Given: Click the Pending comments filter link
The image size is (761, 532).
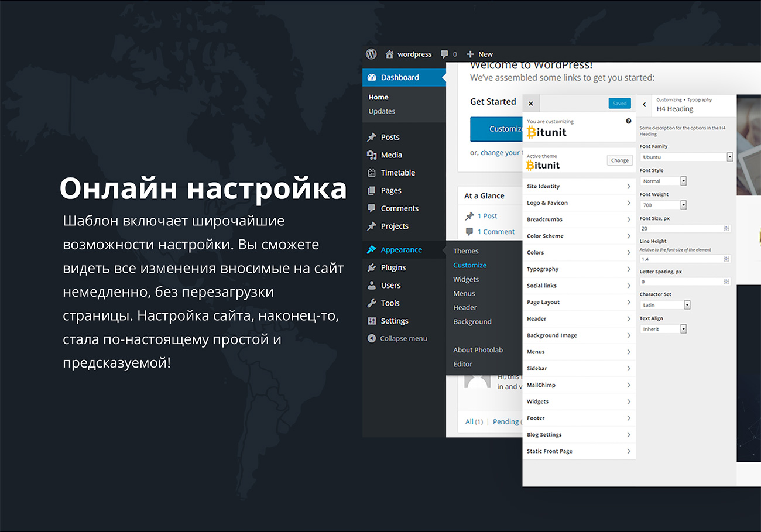Looking at the screenshot, I should 507,421.
